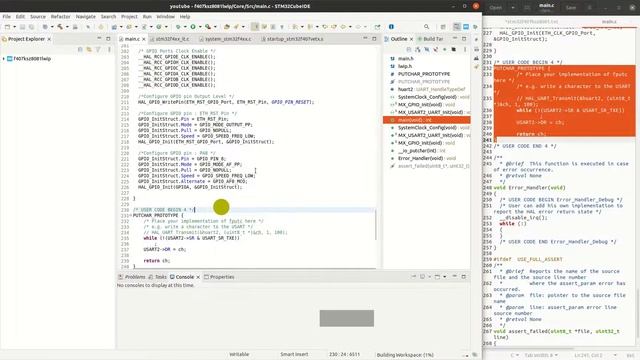Click the Back navigation arrow in toolbar
The width and height of the screenshot is (640, 360).
click(343, 27)
